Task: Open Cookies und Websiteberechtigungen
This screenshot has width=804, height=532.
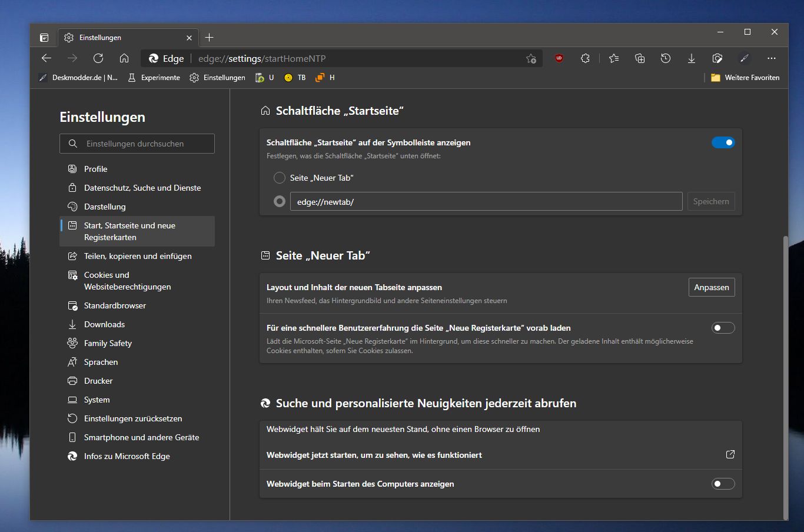Action: (x=137, y=281)
